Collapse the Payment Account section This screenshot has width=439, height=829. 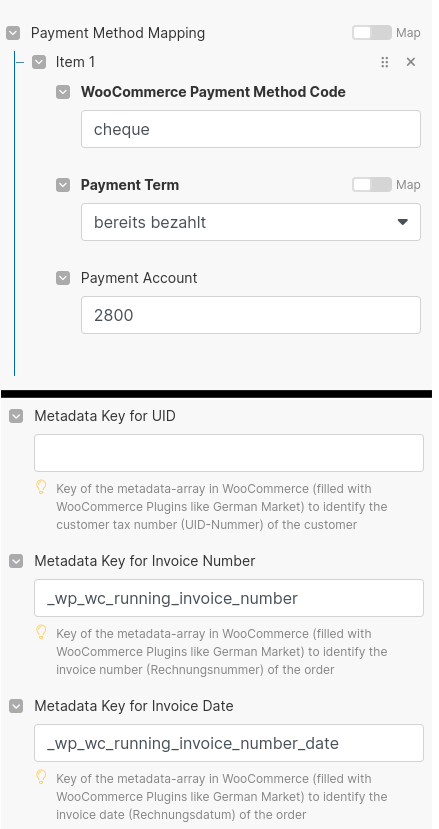(x=63, y=278)
